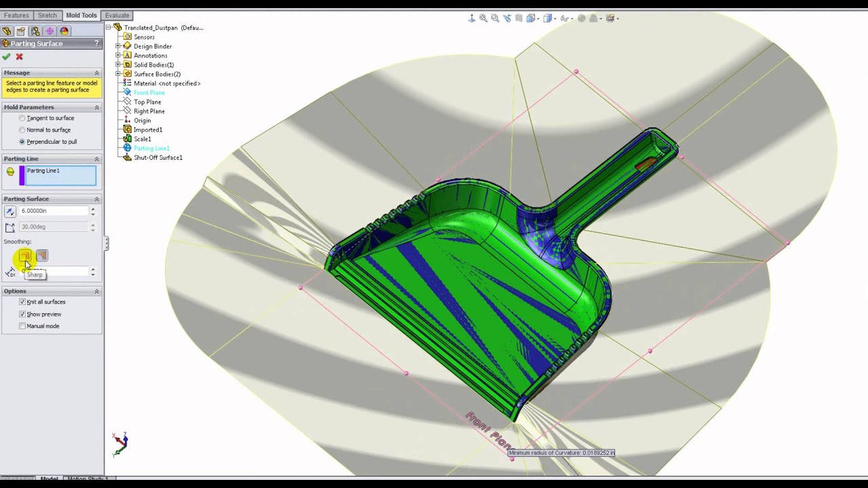Image resolution: width=868 pixels, height=488 pixels.
Task: Select Top Plane in the feature tree
Action: point(147,102)
